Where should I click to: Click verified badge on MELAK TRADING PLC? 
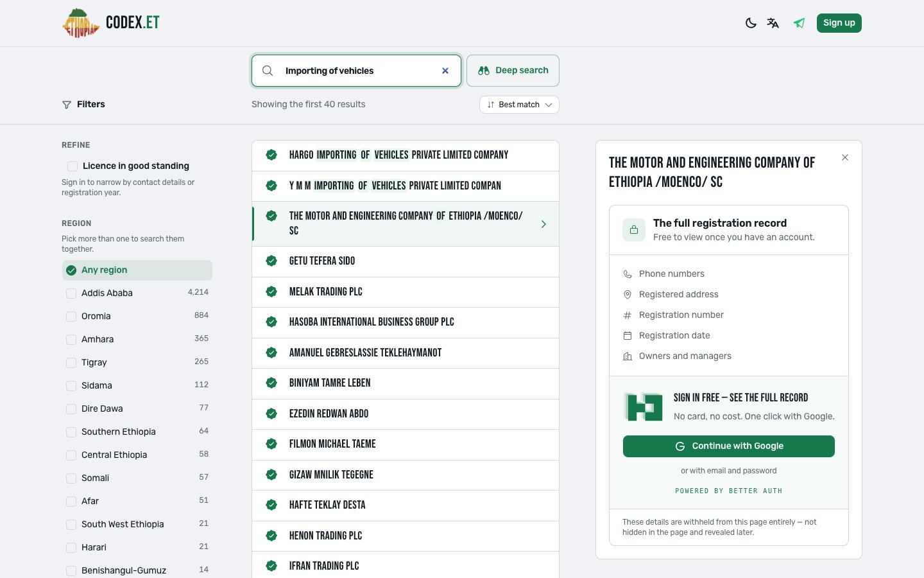pyautogui.click(x=271, y=292)
